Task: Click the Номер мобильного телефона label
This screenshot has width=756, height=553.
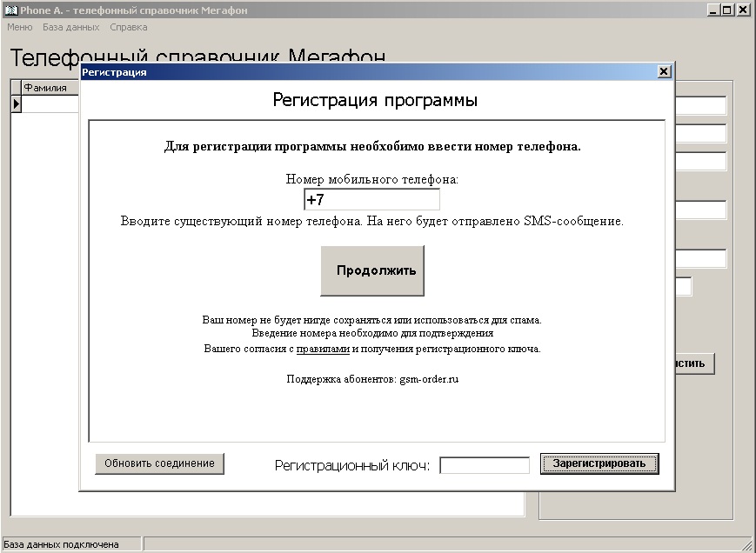Action: [371, 179]
